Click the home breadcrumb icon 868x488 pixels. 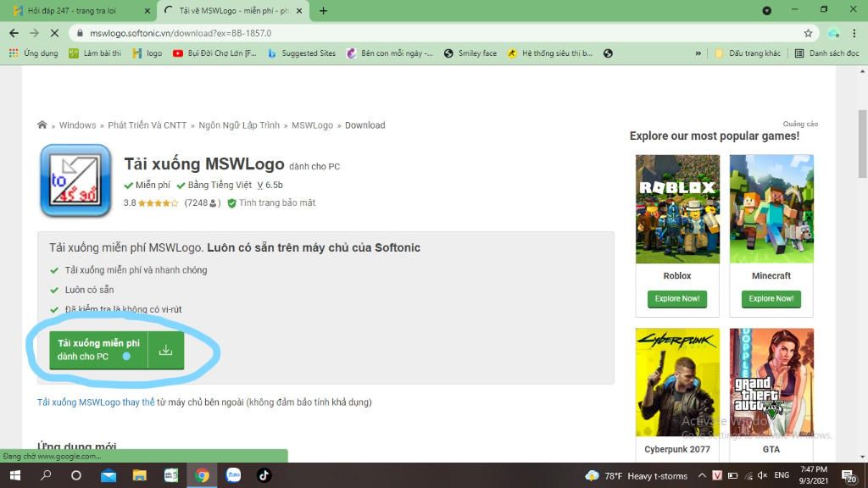click(42, 125)
